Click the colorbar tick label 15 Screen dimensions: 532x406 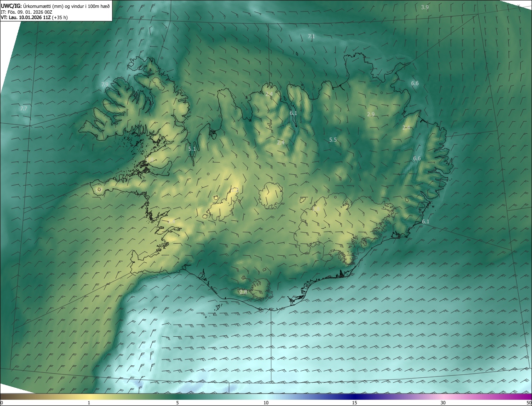tap(355, 403)
